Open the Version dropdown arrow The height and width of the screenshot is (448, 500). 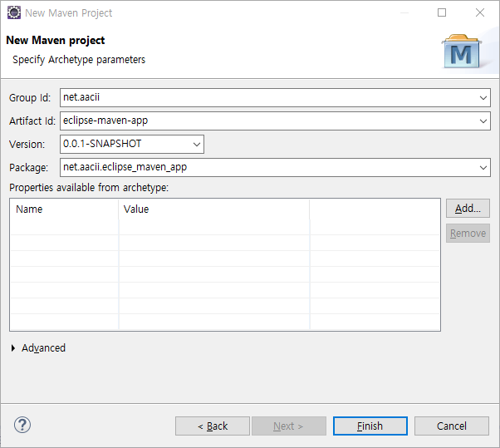click(x=197, y=145)
